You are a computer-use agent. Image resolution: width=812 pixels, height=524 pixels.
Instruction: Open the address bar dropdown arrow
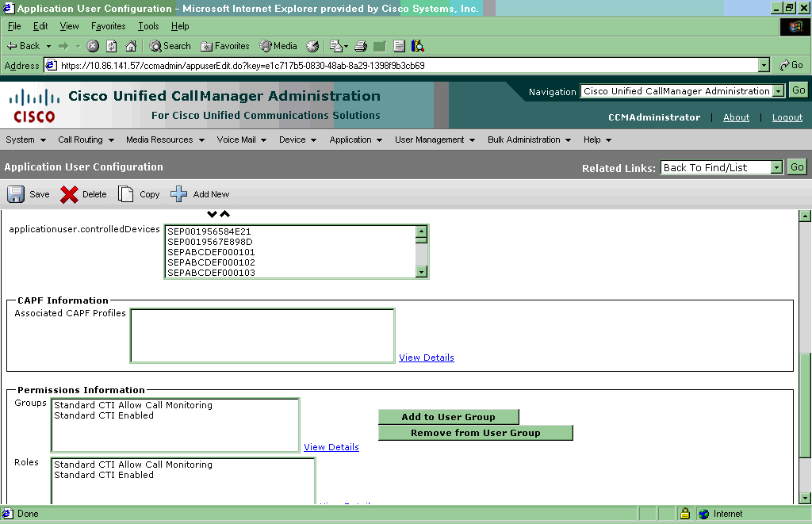tap(764, 65)
